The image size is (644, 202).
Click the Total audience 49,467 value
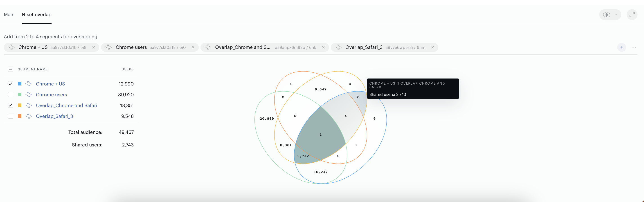(126, 132)
